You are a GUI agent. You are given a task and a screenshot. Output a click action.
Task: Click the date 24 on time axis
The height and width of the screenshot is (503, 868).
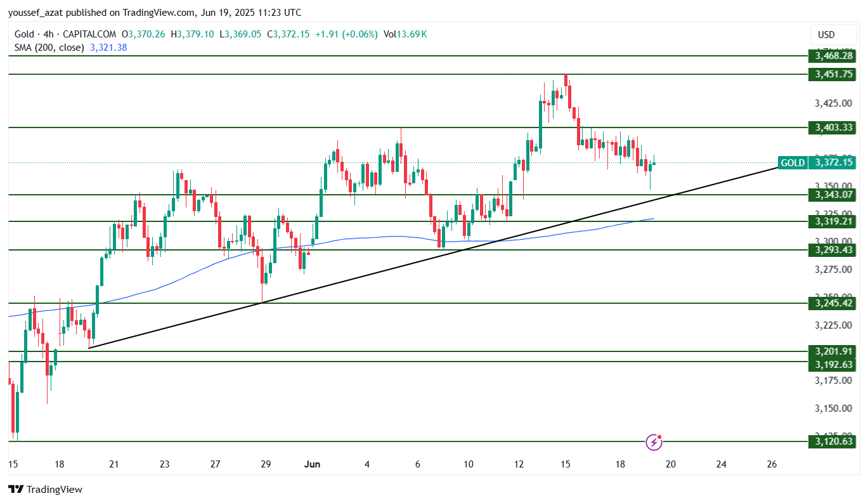coord(721,464)
